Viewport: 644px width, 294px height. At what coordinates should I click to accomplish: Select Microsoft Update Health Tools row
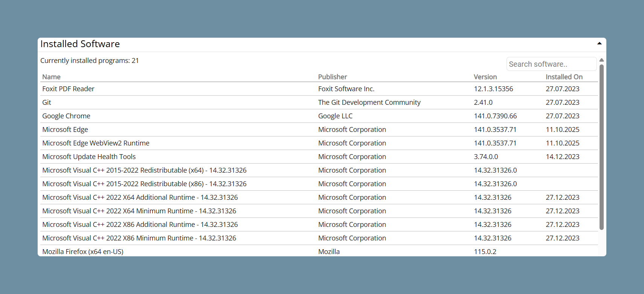point(319,157)
